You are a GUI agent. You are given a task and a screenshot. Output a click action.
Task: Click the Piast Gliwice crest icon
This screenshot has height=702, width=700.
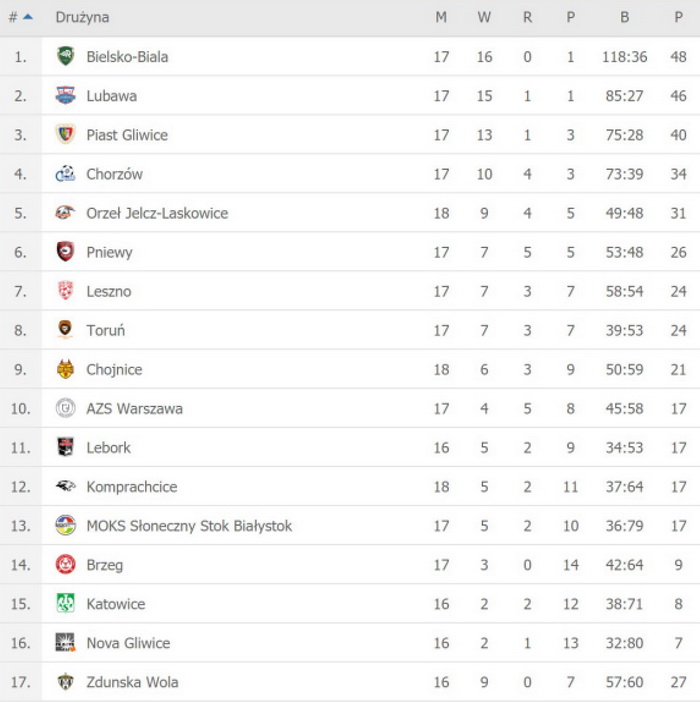coord(65,135)
